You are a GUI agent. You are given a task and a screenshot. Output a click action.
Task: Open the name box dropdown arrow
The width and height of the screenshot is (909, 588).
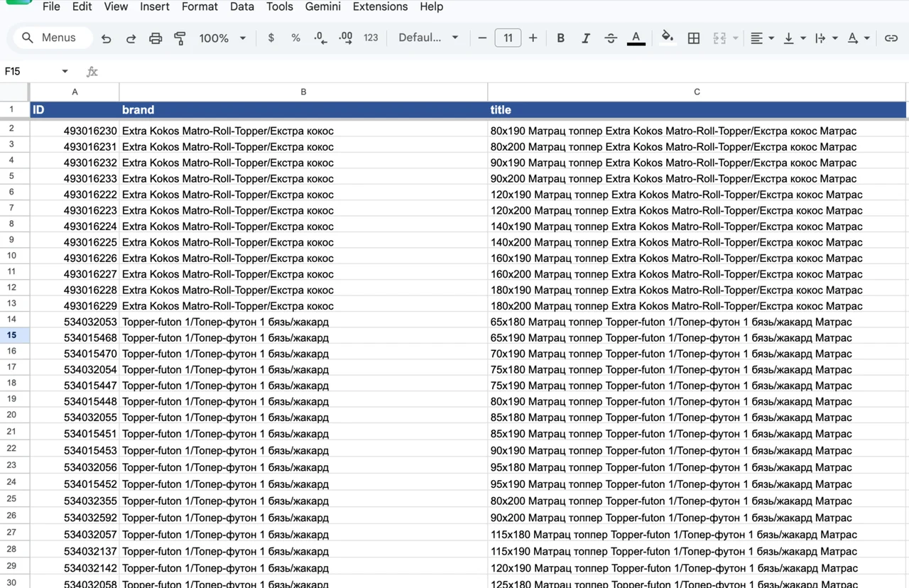[65, 72]
